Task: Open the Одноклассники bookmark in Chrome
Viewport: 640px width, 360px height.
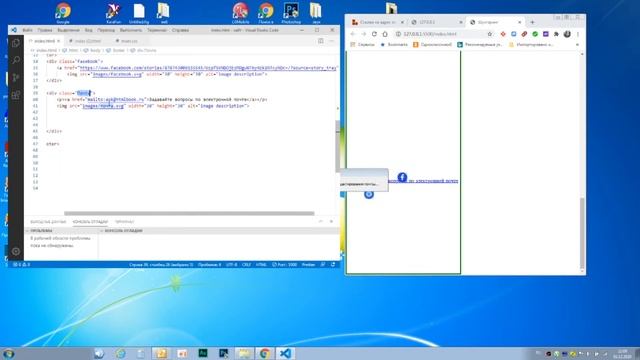Action: [x=432, y=44]
